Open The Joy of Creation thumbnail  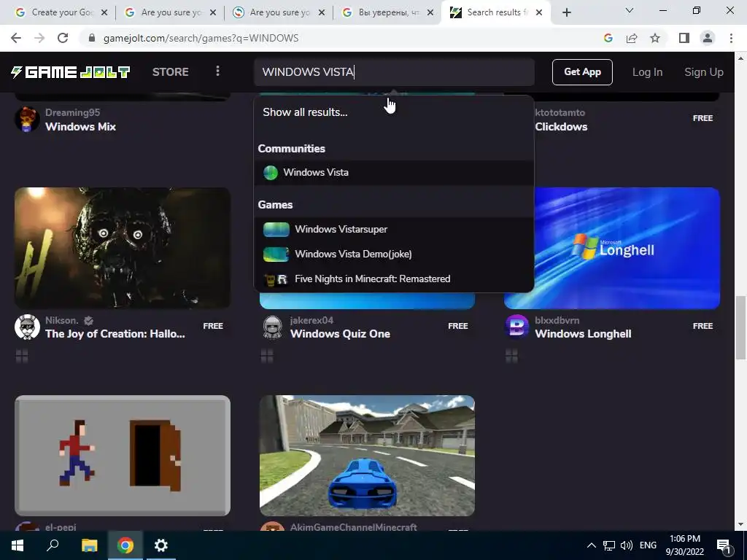point(123,248)
